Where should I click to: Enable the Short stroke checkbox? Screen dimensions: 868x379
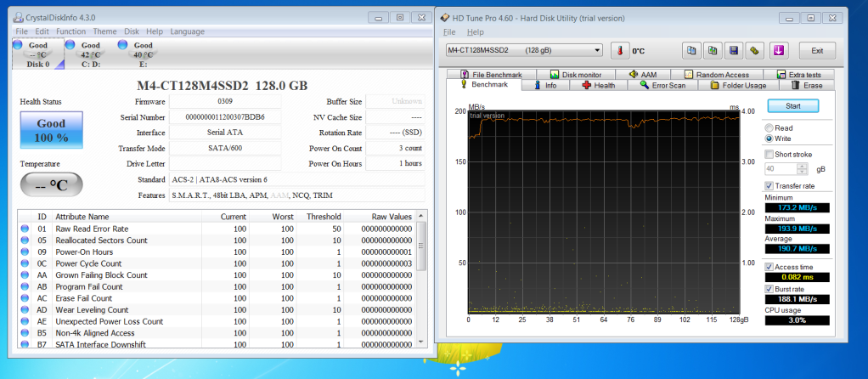coord(769,154)
